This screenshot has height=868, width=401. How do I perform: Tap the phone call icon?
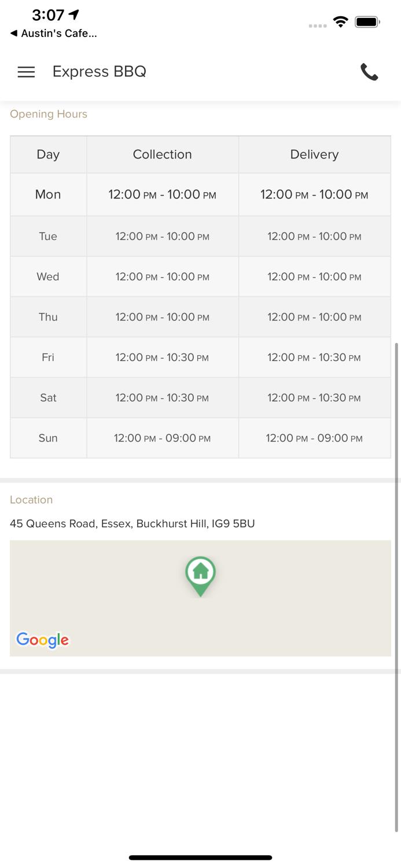369,72
